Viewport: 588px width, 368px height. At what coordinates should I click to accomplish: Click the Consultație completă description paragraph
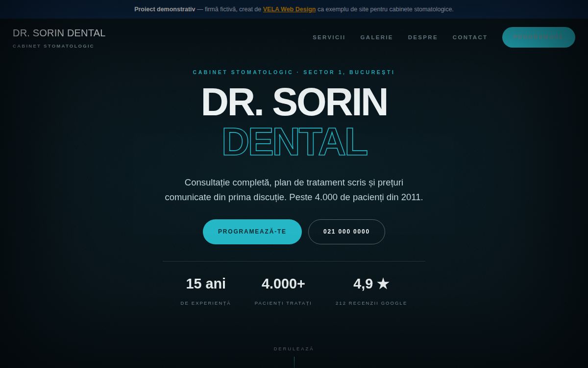[x=294, y=190]
